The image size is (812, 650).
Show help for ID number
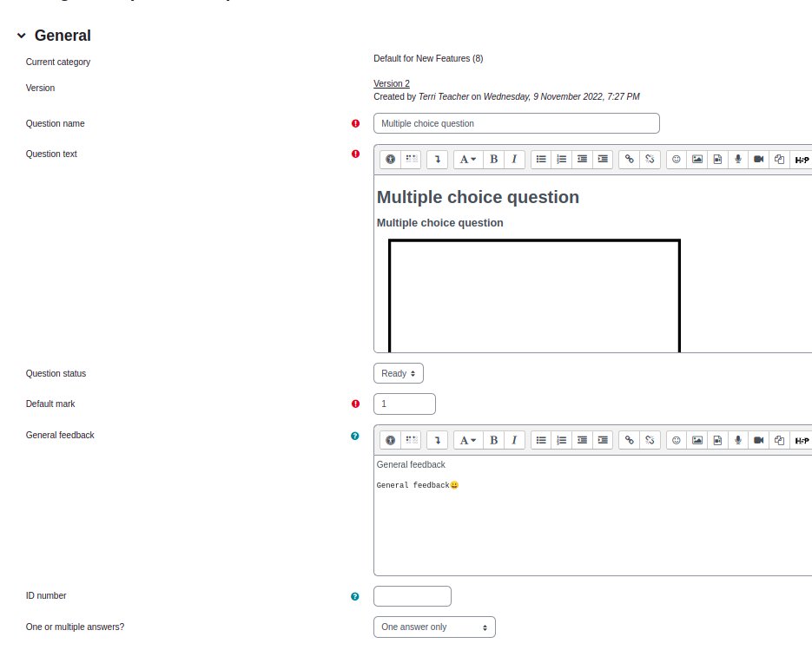pyautogui.click(x=354, y=596)
